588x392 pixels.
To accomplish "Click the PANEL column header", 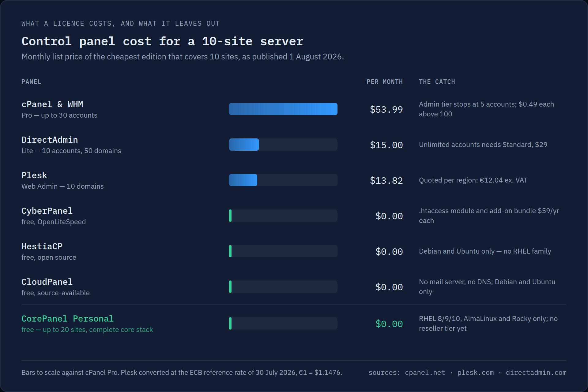I will [31, 82].
